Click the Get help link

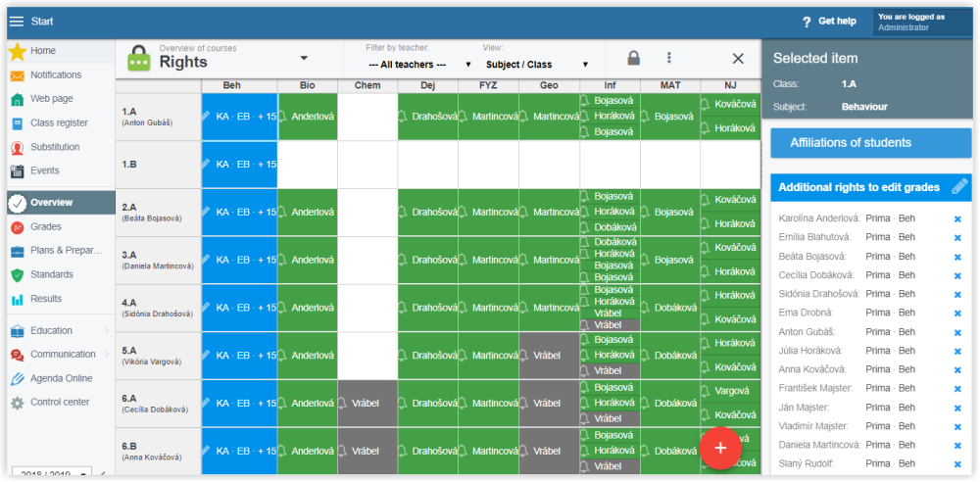837,22
